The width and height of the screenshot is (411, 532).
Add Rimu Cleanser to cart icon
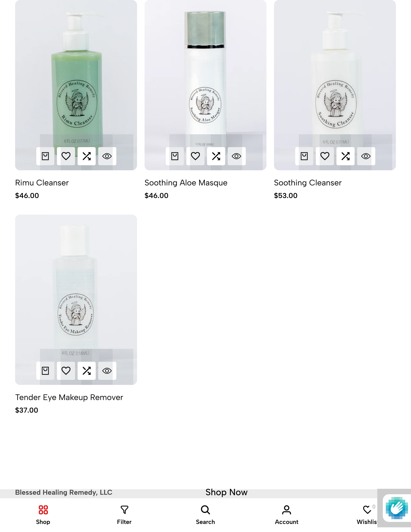[45, 156]
